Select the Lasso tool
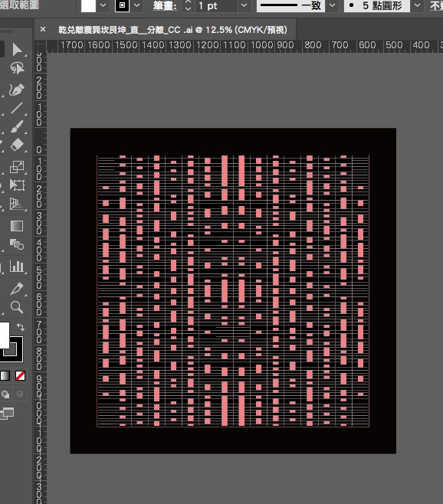Screen dimensions: 443x504 (17, 68)
